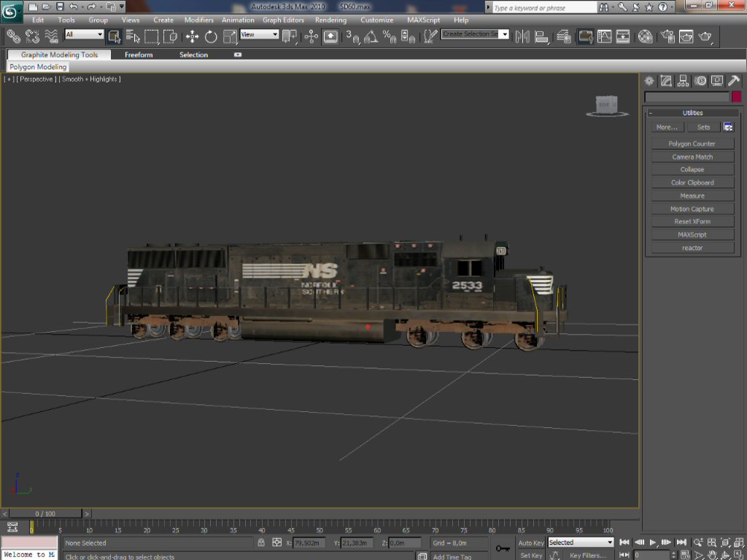This screenshot has width=747, height=560.
Task: Click the Configure Button Sets icon
Action: (728, 127)
